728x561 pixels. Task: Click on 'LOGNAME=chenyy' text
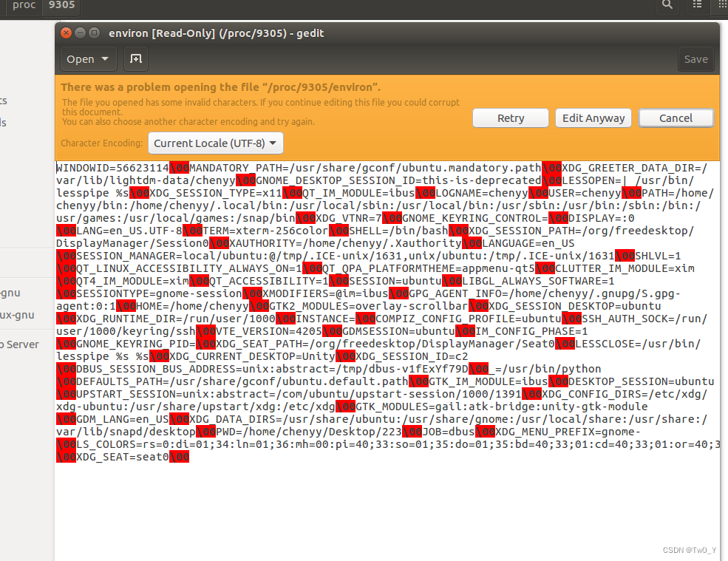coord(482,193)
